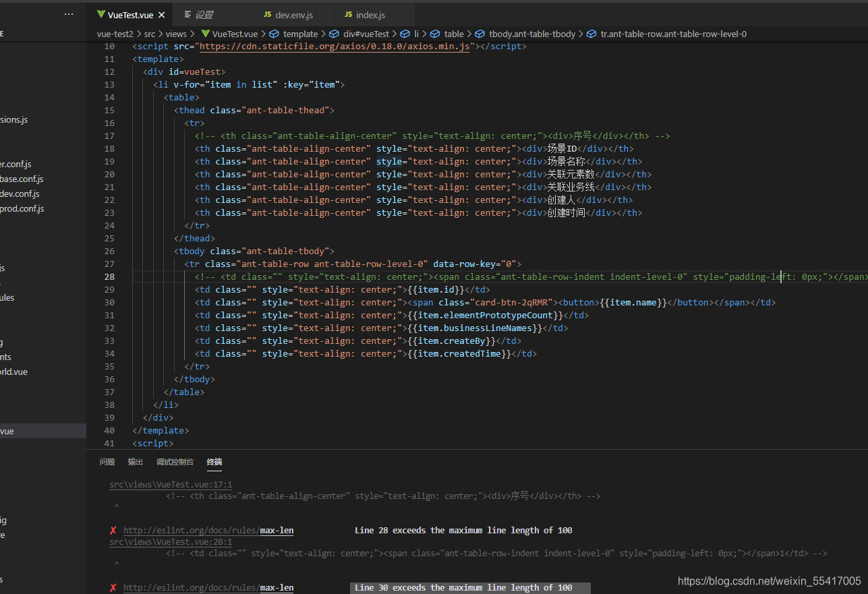Viewport: 868px width, 594px height.
Task: Open the tbody.ant-table-tbody breadcrumb symbol
Action: tap(526, 34)
